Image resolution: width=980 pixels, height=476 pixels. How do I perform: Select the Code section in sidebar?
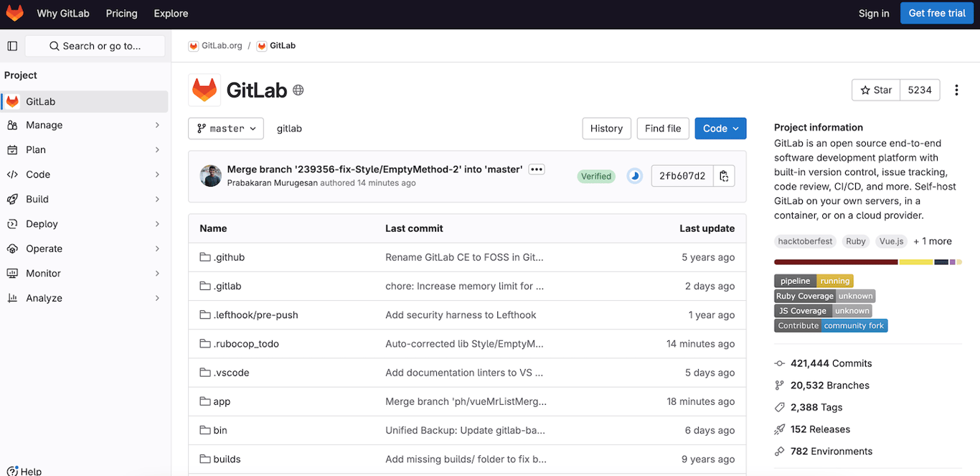click(37, 174)
